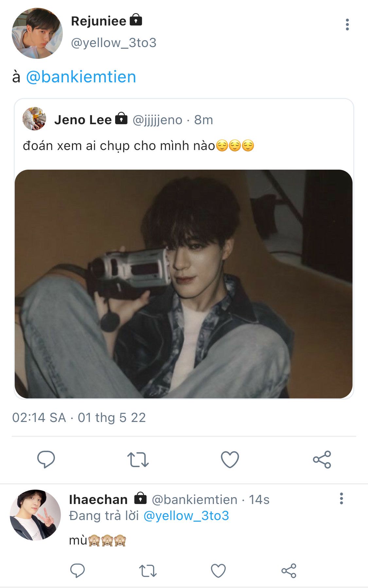Open the Rejuniee display name

point(98,21)
